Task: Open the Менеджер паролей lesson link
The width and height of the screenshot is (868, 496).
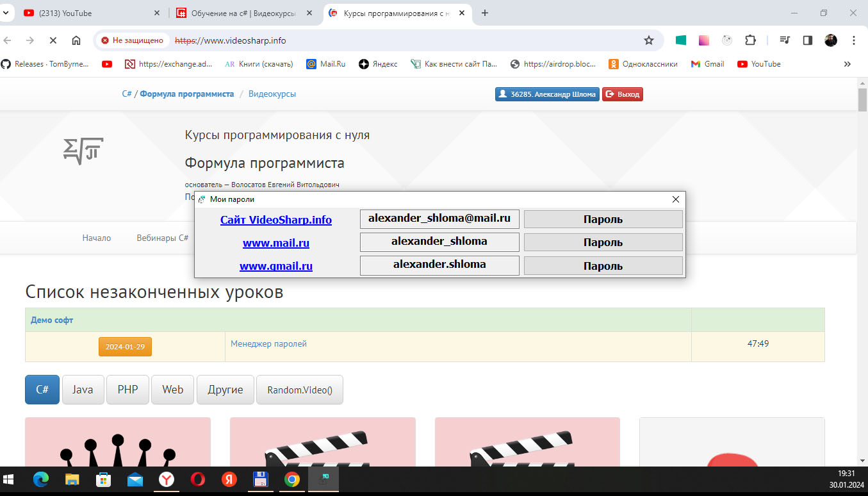Action: click(268, 344)
